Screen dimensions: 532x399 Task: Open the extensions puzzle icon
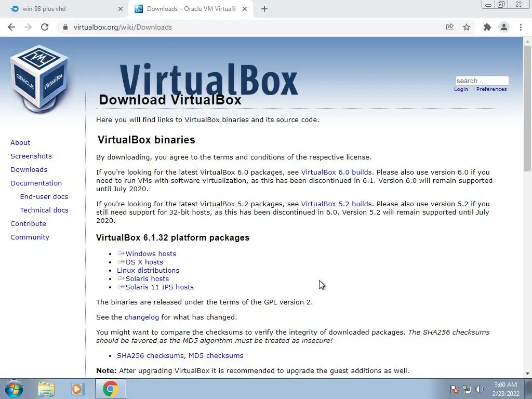point(487,27)
